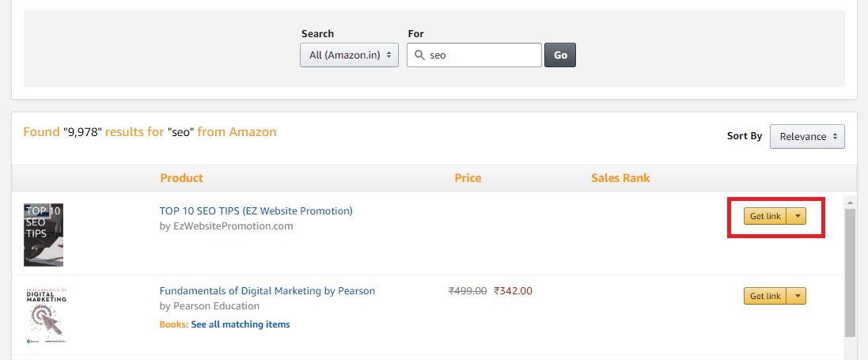This screenshot has height=360, width=868.
Task: Click the Sales Rank column header
Action: click(x=620, y=178)
